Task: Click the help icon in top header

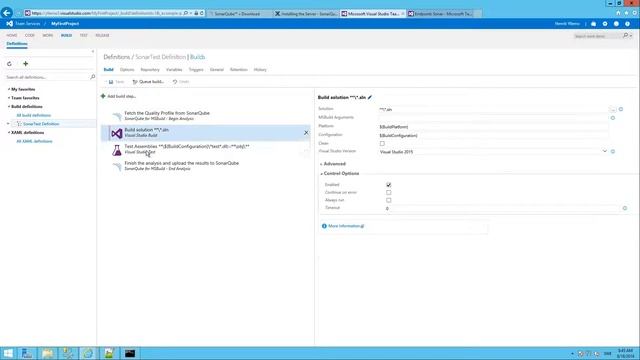Action: click(627, 24)
